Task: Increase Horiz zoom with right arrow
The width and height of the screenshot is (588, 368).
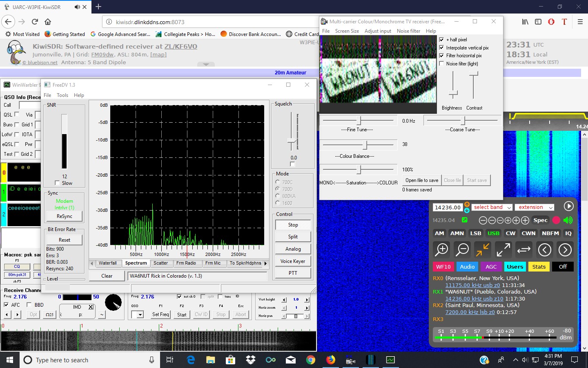Action: 307,308
